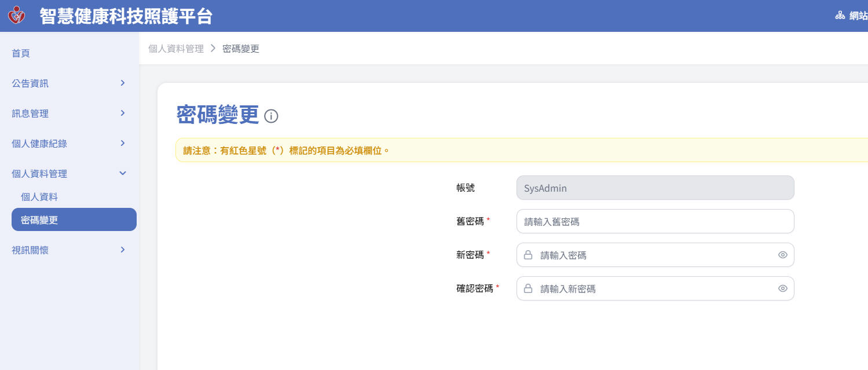868x370 pixels.
Task: Toggle 新密碼 visibility eye icon
Action: coord(782,255)
